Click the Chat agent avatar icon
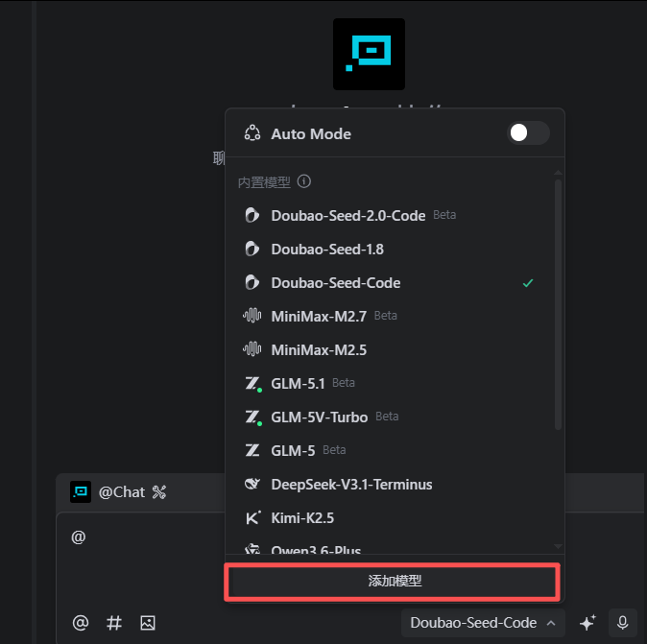Screen dimensions: 647x644 tap(81, 491)
